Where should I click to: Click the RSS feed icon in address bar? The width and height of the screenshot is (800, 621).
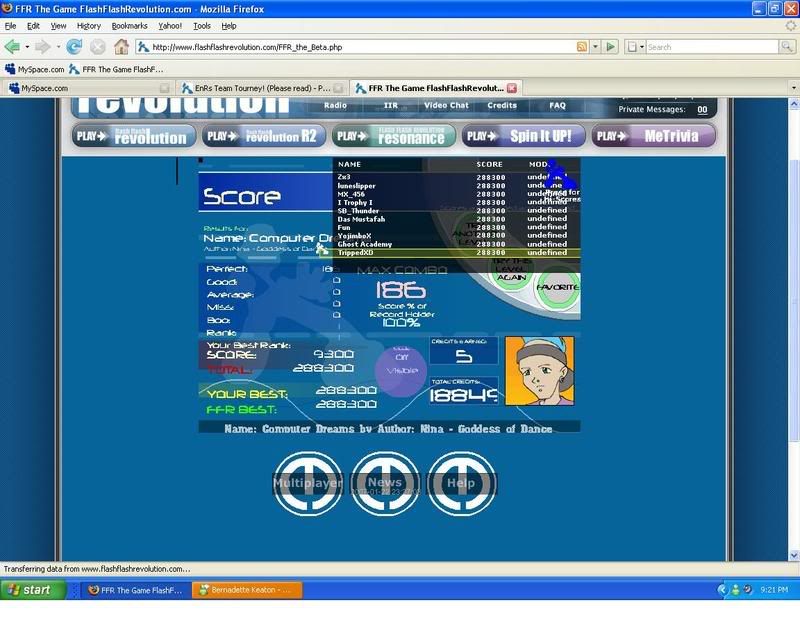tap(582, 46)
